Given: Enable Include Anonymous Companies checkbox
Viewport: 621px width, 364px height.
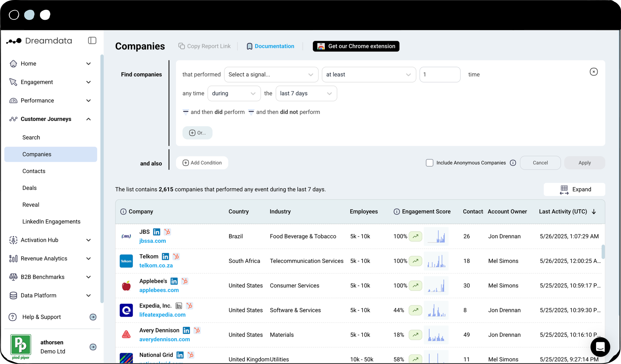Looking at the screenshot, I should [429, 163].
